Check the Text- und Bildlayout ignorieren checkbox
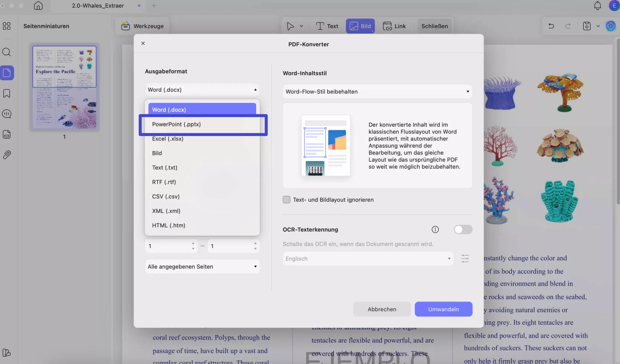 coord(287,199)
